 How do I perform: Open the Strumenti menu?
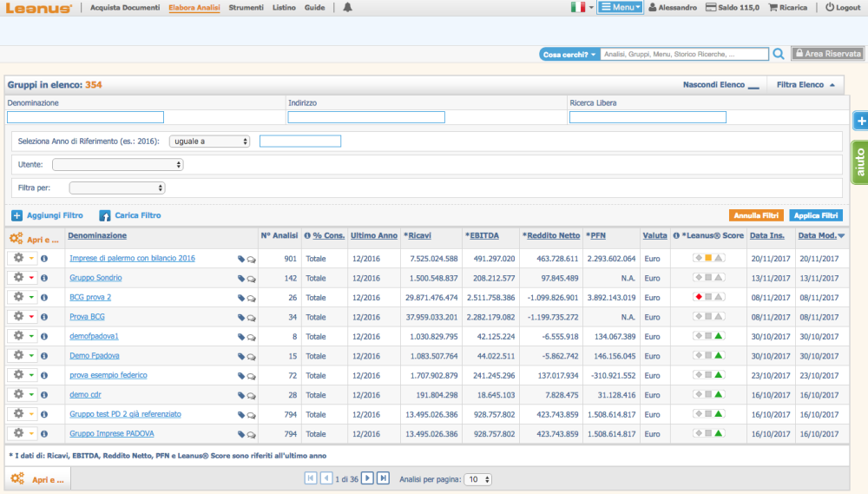pyautogui.click(x=246, y=8)
